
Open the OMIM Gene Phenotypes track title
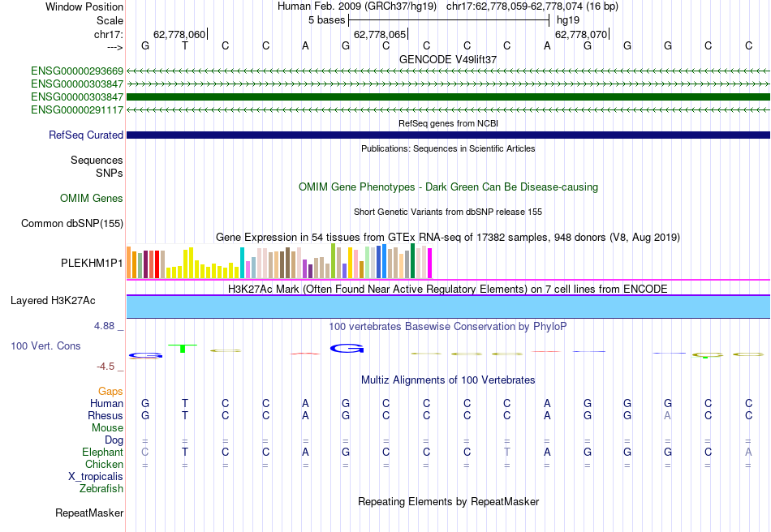448,187
